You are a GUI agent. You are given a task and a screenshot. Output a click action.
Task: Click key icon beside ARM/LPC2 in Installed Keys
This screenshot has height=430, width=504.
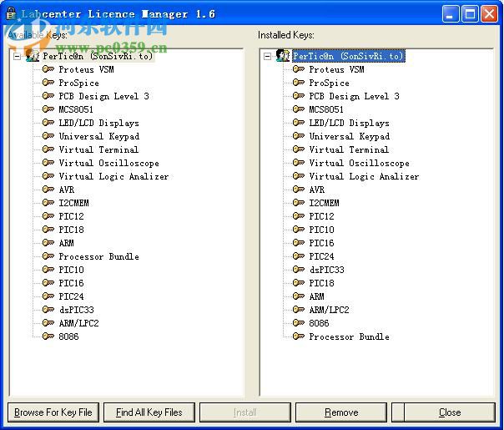(x=299, y=310)
